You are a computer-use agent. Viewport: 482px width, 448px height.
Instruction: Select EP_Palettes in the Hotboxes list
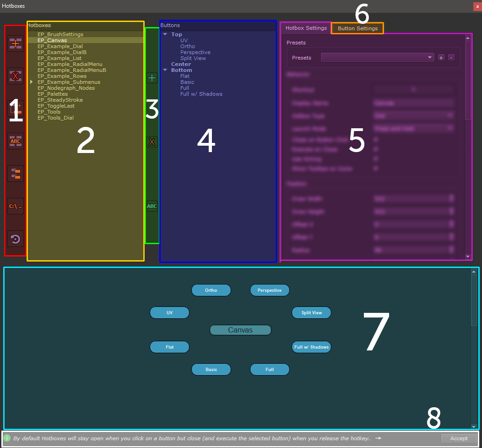pyautogui.click(x=53, y=94)
